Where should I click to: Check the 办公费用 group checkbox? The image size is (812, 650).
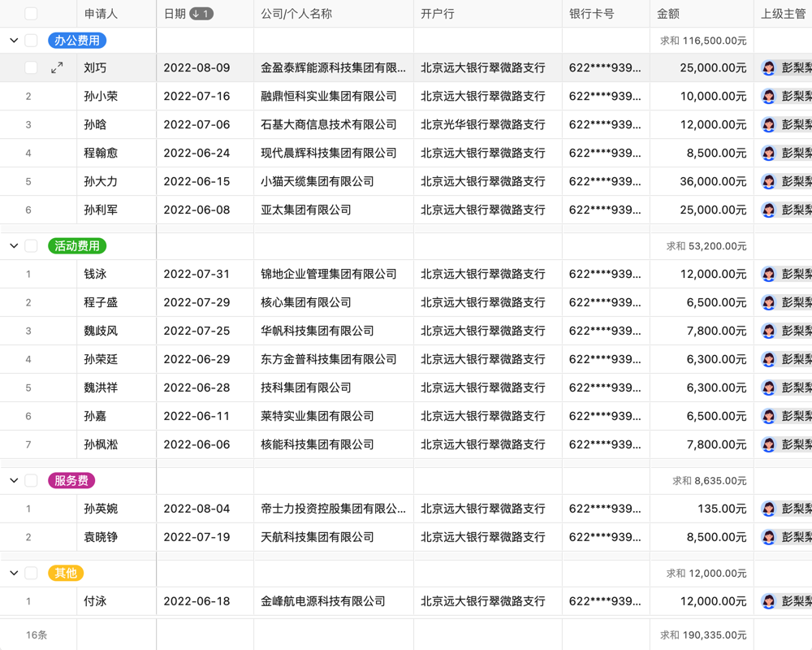[x=30, y=40]
